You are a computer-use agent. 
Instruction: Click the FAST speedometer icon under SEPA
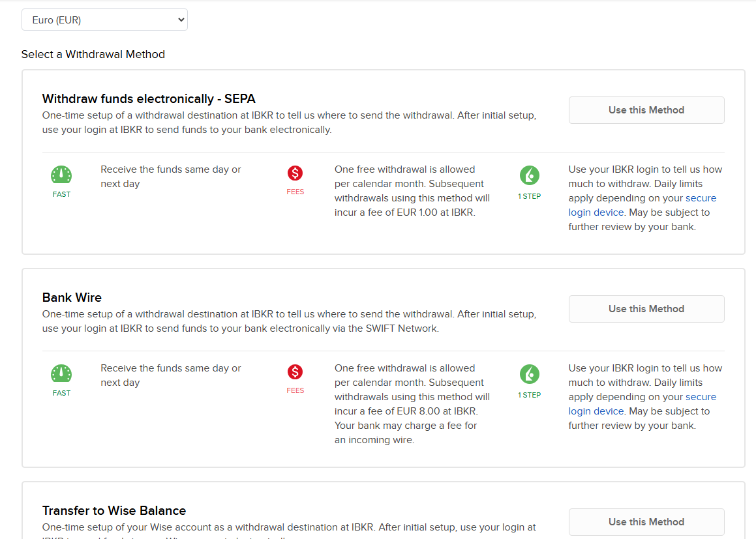coord(61,175)
